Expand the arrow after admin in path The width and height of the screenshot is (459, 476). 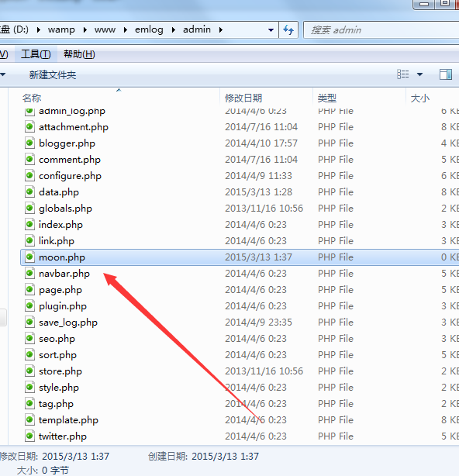[221, 29]
